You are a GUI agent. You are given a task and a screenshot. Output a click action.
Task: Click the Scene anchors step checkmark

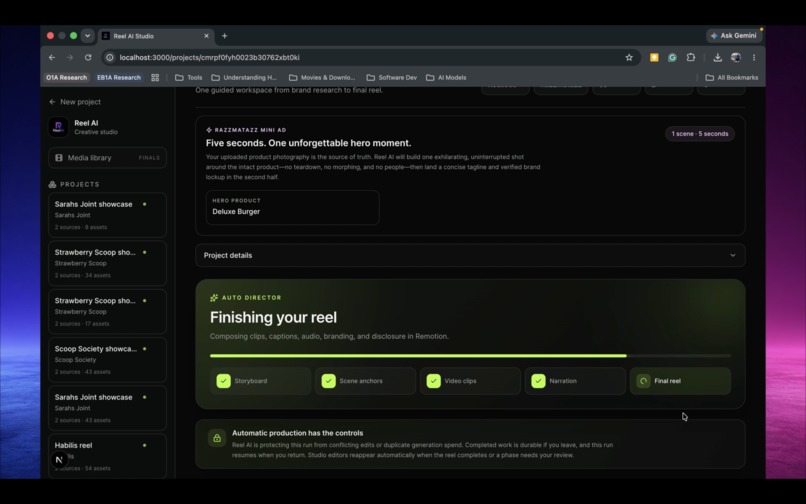(328, 381)
